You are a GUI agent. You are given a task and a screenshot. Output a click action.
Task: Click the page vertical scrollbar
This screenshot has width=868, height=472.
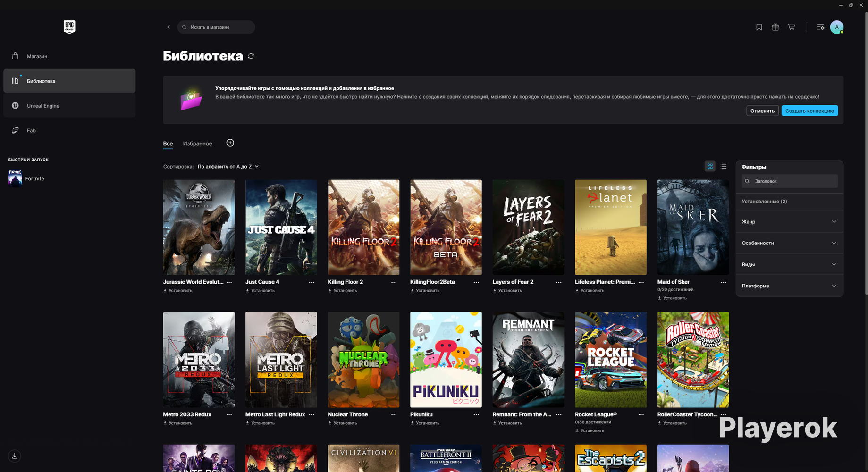pyautogui.click(x=866, y=153)
